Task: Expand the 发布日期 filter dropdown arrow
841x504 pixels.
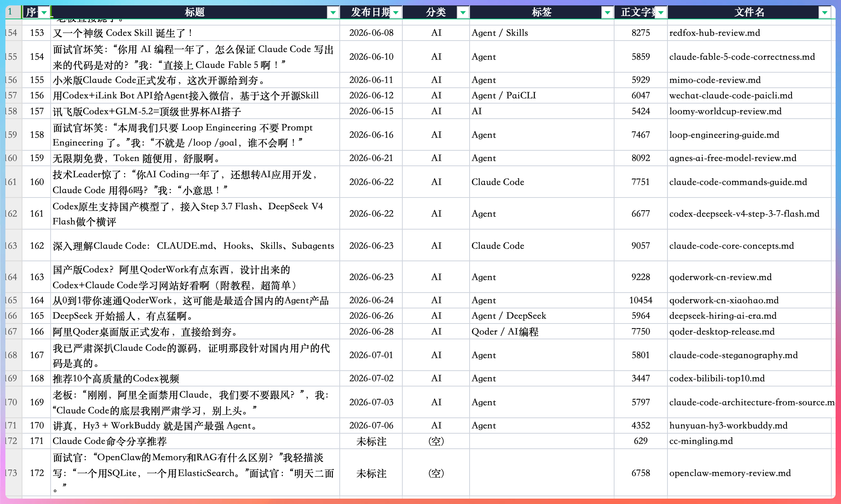Action: 396,13
